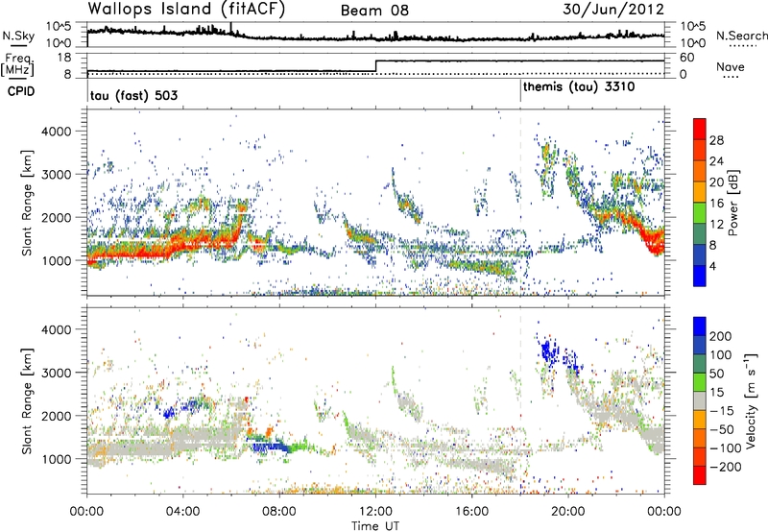Click the '20:00' time tick label
The width and height of the screenshot is (768, 532).
(x=568, y=512)
